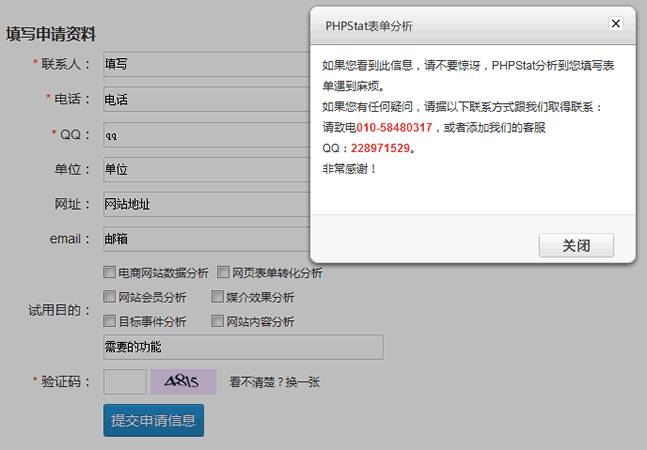Click the 非常感谢！ text in dialog

coord(349,169)
